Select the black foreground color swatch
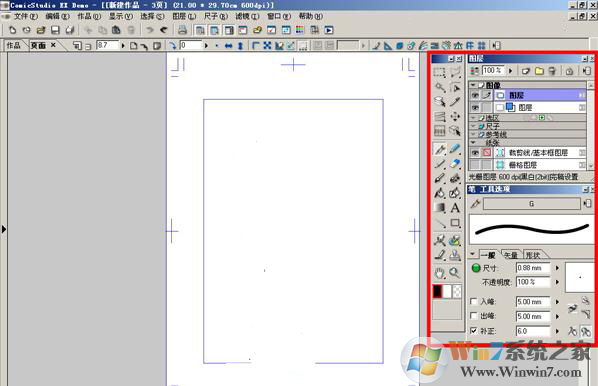The image size is (598, 386). 437,291
